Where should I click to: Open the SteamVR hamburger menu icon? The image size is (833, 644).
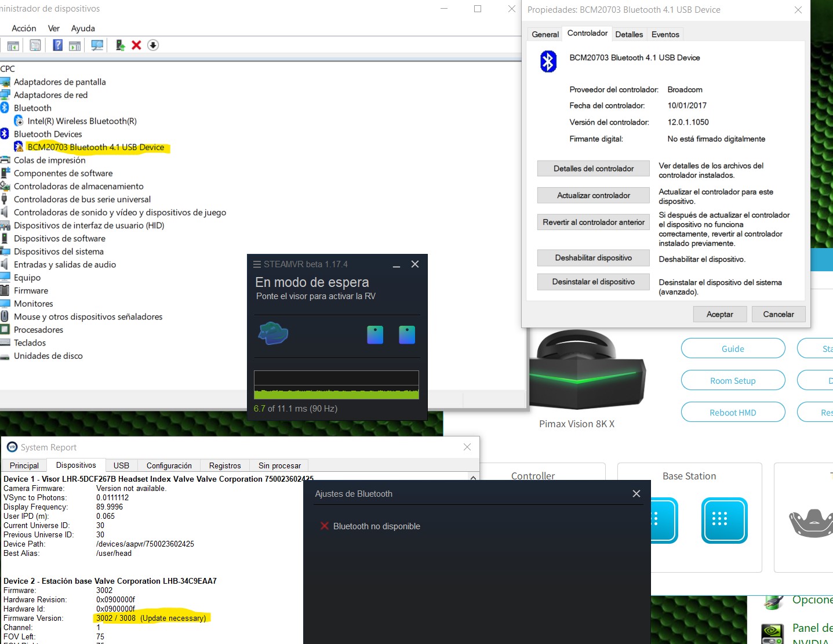[257, 264]
